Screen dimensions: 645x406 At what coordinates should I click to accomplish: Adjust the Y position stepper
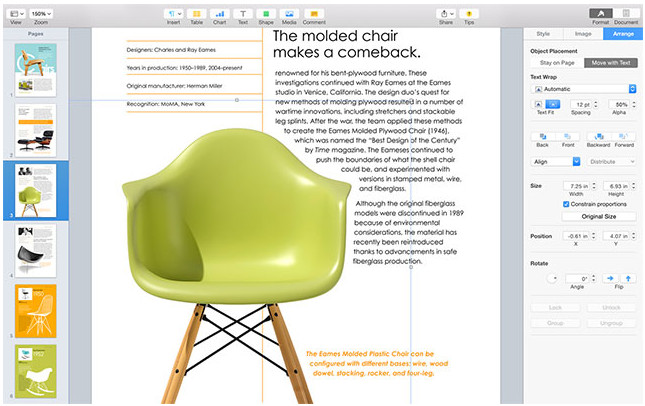[634, 236]
